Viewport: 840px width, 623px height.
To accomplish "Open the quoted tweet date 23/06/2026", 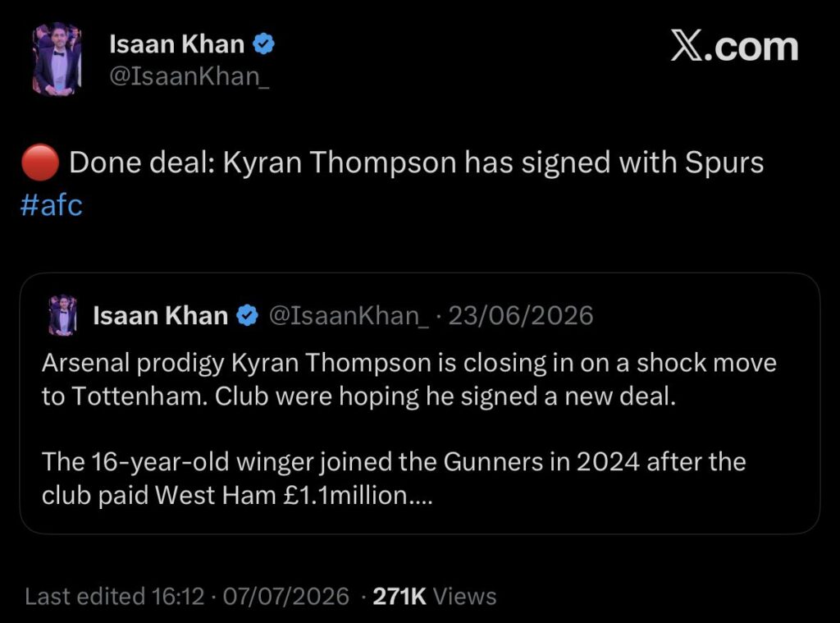I will coord(521,315).
